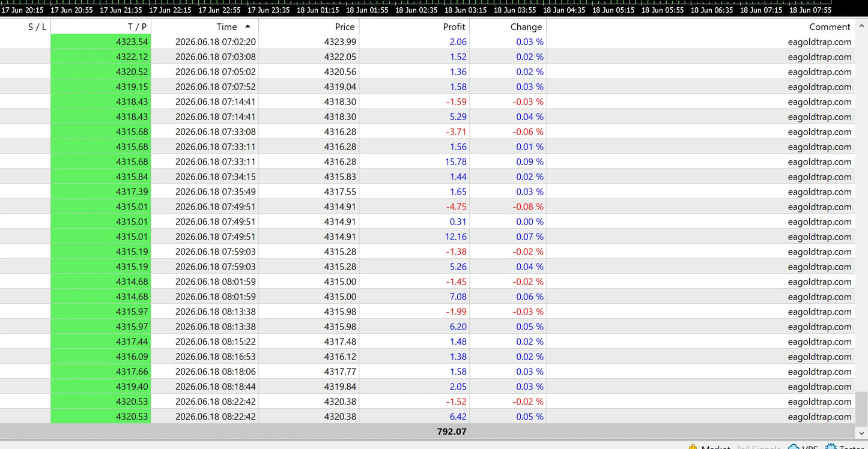Click the Time column header
The width and height of the screenshot is (868, 449).
(205, 26)
